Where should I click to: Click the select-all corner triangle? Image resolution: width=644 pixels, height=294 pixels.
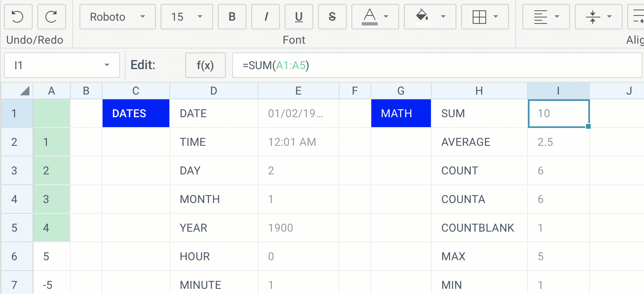click(x=24, y=91)
